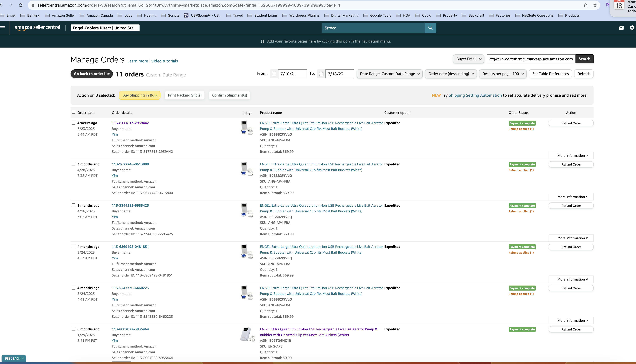The image size is (636, 364).
Task: Open the Buyer Email search type dropdown
Action: [x=469, y=59]
